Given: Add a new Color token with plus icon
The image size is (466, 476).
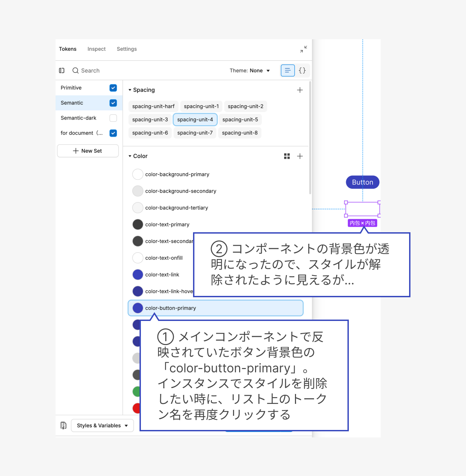Looking at the screenshot, I should click(300, 156).
